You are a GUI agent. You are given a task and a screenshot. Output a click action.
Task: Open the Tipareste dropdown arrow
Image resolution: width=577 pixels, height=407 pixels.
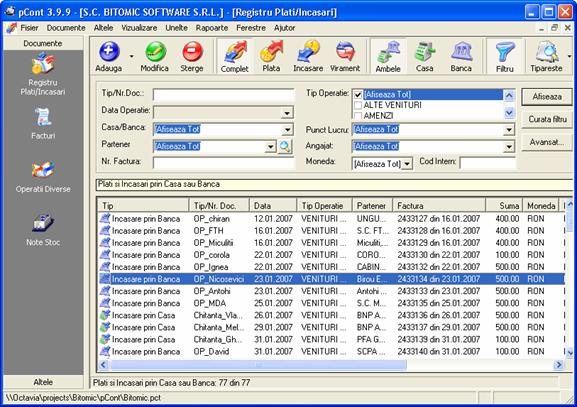point(570,56)
